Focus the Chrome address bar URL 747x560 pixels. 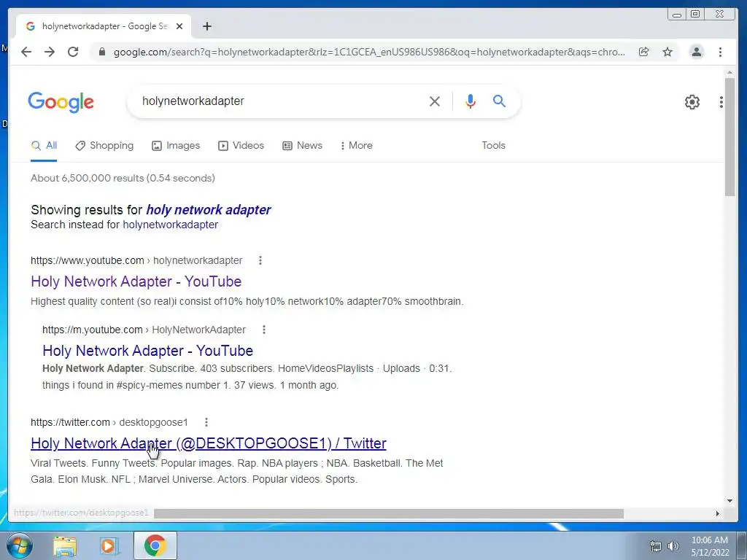[x=369, y=52]
